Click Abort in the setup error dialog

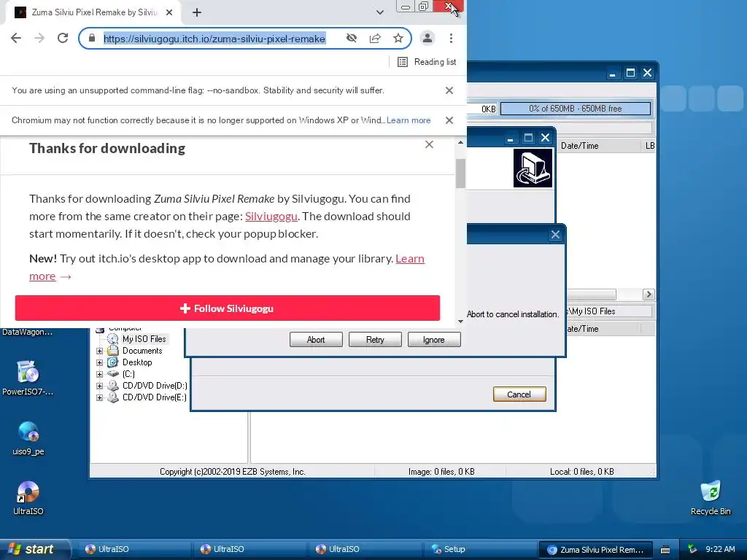pos(316,340)
